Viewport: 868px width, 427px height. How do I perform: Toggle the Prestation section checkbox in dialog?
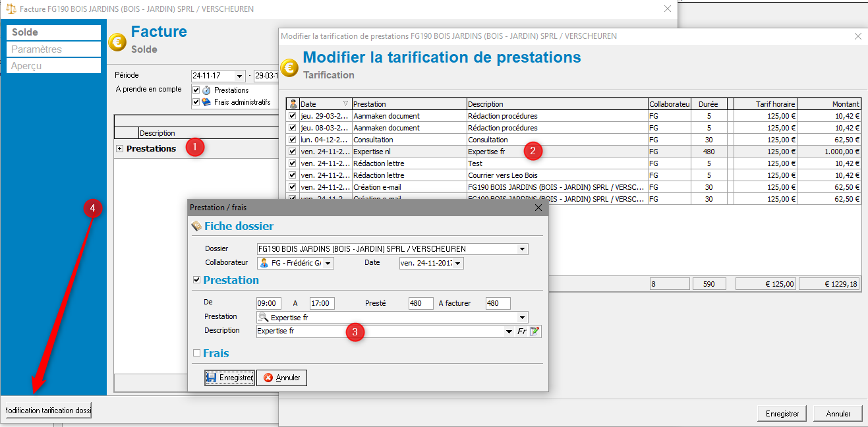point(196,280)
